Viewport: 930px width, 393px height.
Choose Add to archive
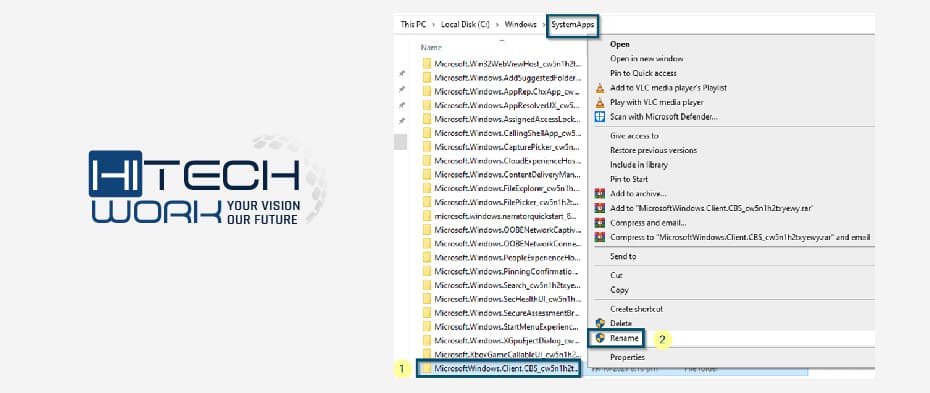coord(638,193)
